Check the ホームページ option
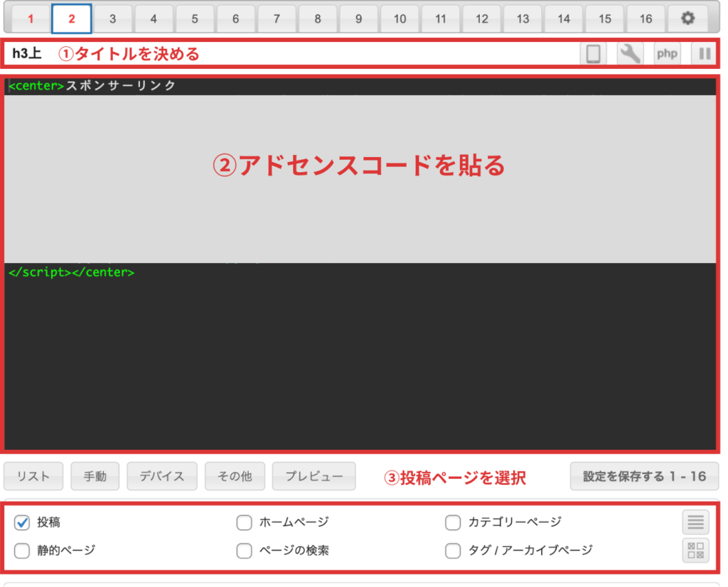Image resolution: width=728 pixels, height=587 pixels. [x=244, y=522]
